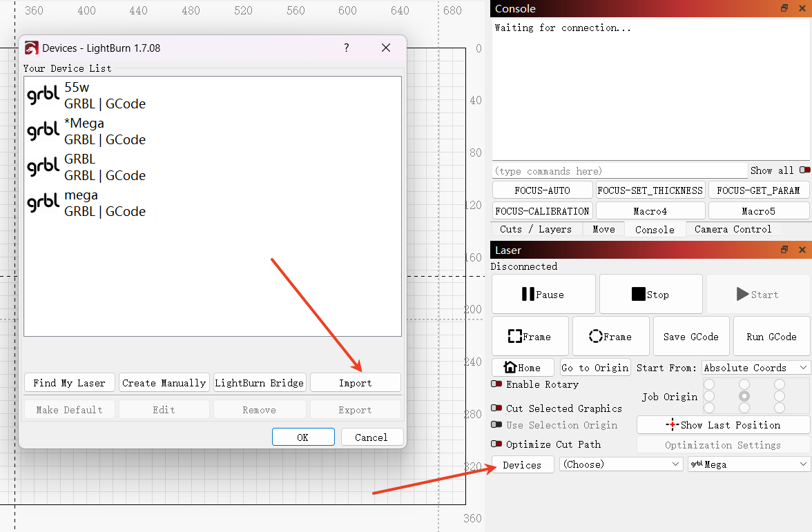Click the LightBurn logo in the Devices title bar
The image size is (812, 532).
(x=32, y=48)
